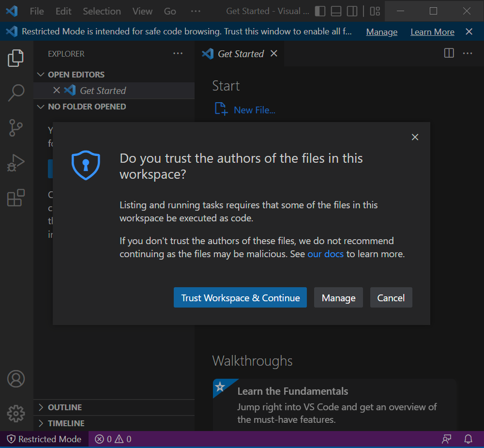This screenshot has height=448, width=484.
Task: Click Trust Workspace & Continue button
Action: [240, 297]
